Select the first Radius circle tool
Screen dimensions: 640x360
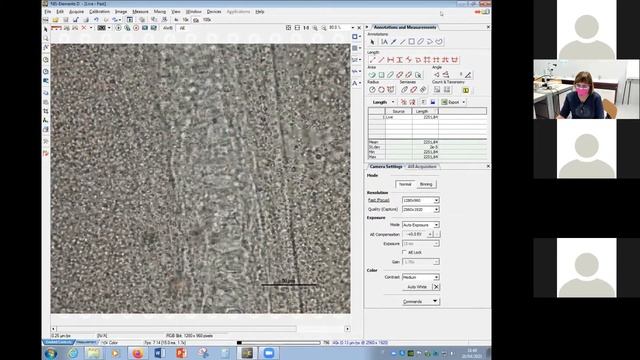[372, 90]
